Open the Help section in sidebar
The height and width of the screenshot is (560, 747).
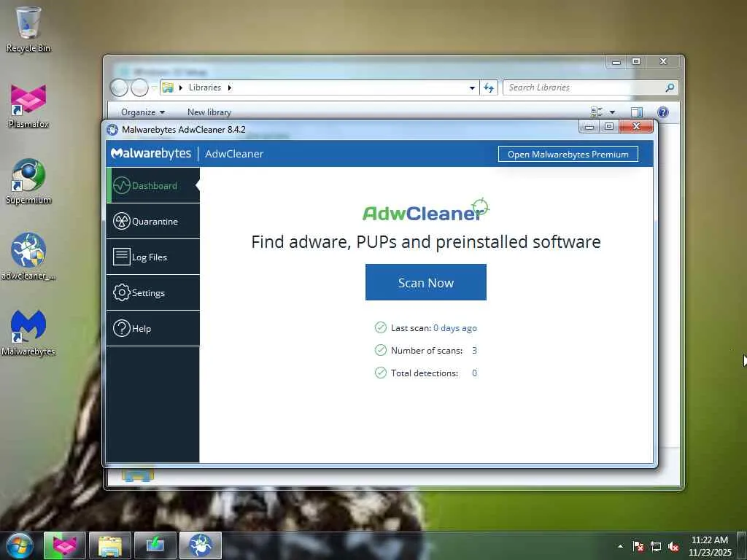pos(153,328)
